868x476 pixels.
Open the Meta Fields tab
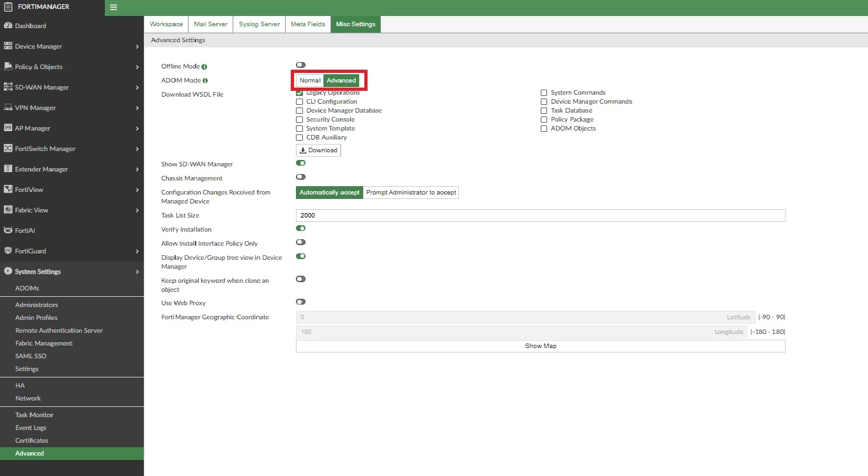point(307,24)
